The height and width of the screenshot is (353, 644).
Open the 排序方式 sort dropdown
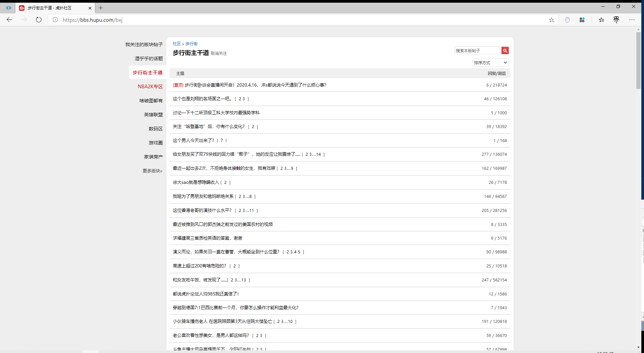490,63
